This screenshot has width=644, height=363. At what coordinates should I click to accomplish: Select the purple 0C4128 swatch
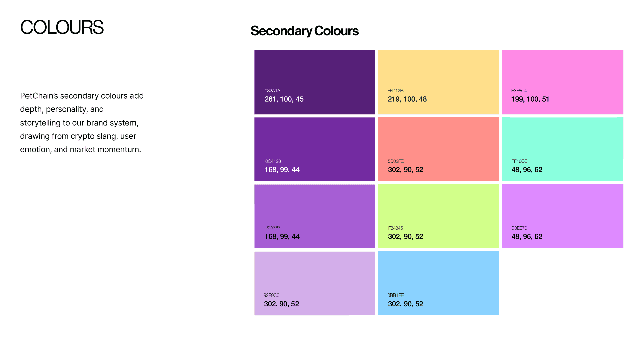(315, 149)
